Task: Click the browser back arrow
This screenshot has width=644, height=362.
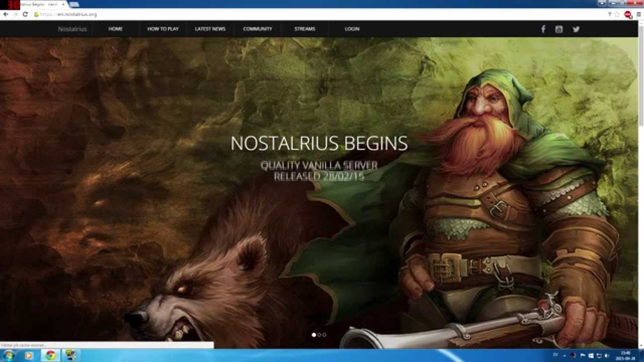Action: click(6, 14)
